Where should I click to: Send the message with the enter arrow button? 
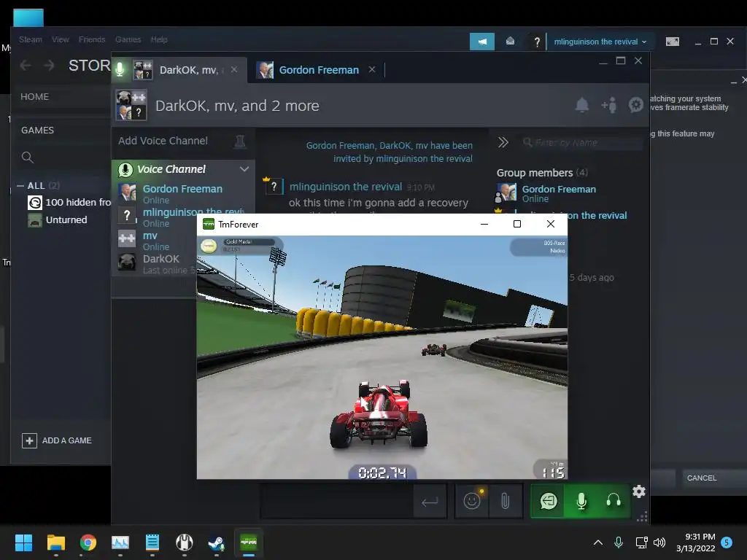click(x=430, y=501)
